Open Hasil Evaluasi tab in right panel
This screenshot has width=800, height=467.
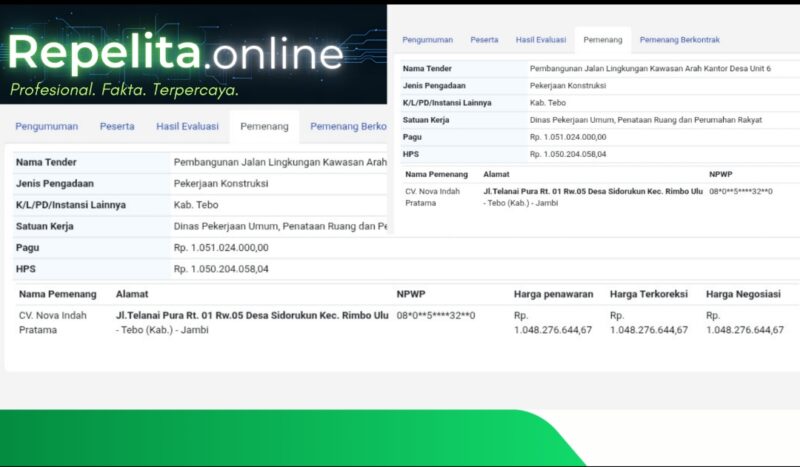coord(541,40)
